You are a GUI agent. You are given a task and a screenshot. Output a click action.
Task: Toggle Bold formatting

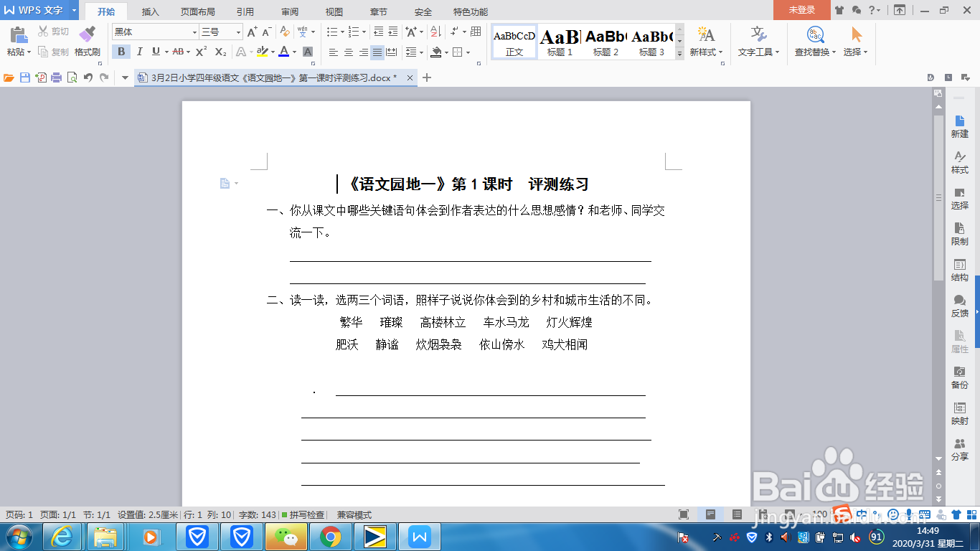[x=121, y=52]
